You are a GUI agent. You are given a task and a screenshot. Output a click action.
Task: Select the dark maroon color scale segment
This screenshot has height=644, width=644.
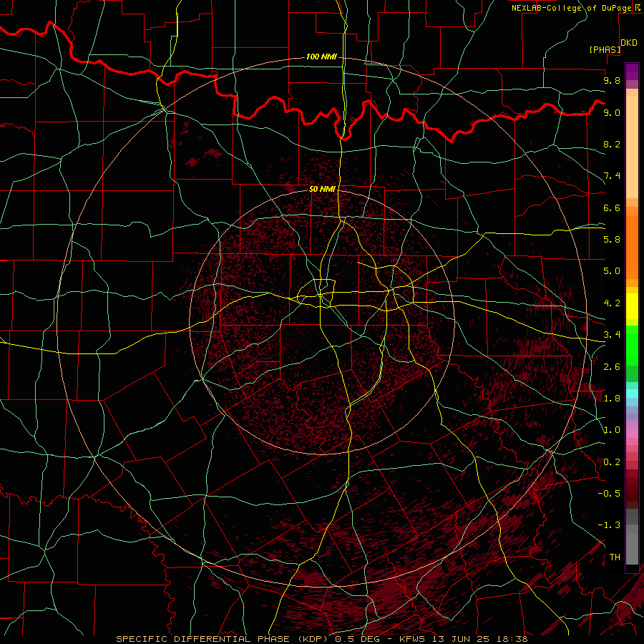coord(632,489)
